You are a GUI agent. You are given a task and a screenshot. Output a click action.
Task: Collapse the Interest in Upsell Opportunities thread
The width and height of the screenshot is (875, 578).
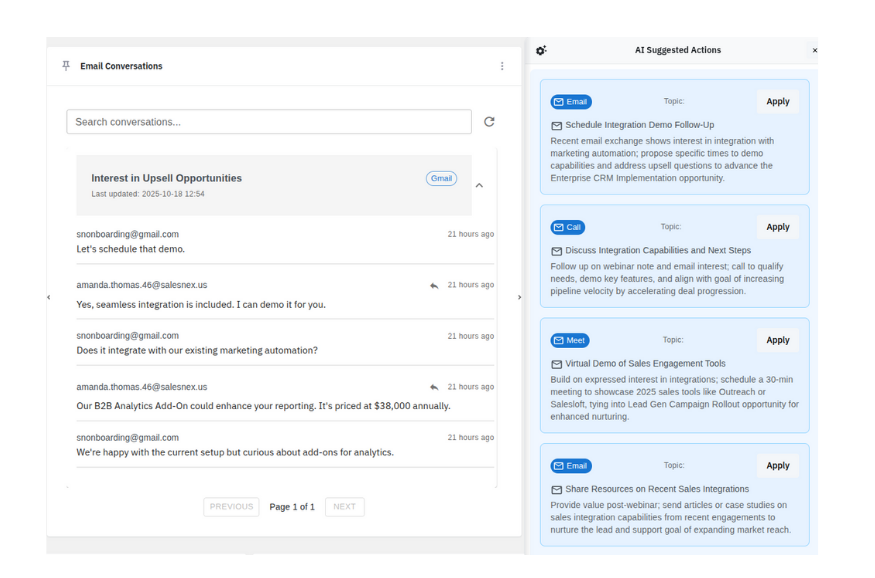(479, 185)
